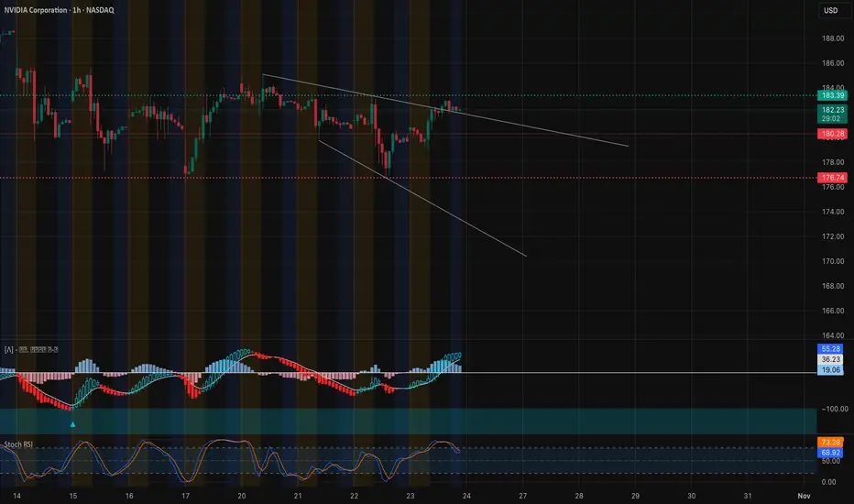This screenshot has width=854, height=504.
Task: Click date 20 on the time axis
Action: click(x=242, y=496)
